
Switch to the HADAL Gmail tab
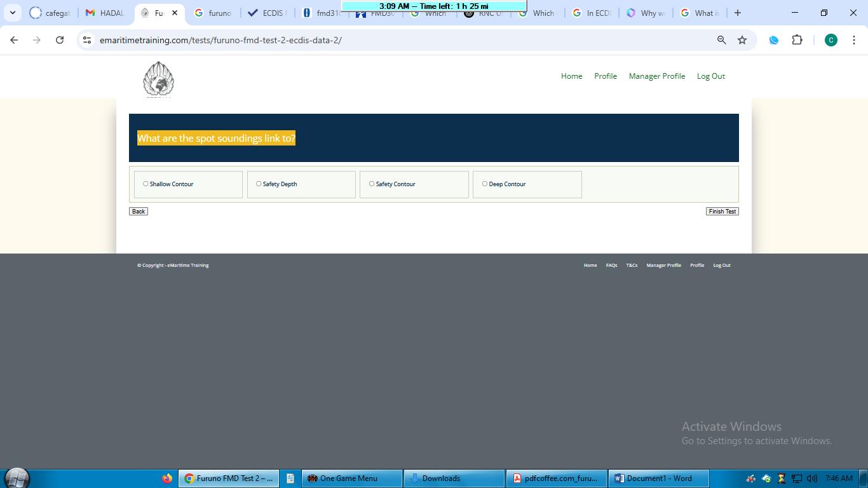click(x=105, y=13)
